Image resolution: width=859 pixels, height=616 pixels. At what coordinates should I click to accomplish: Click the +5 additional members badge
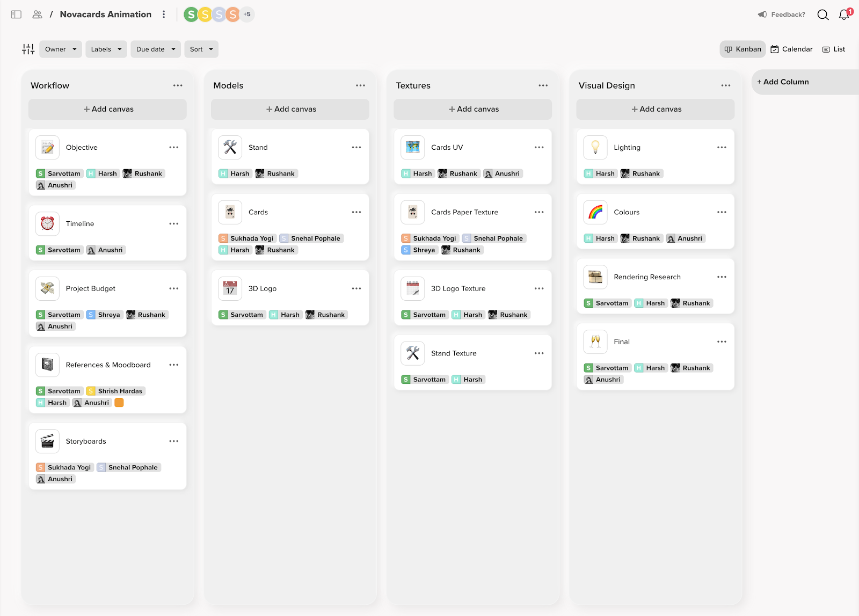[x=247, y=15]
